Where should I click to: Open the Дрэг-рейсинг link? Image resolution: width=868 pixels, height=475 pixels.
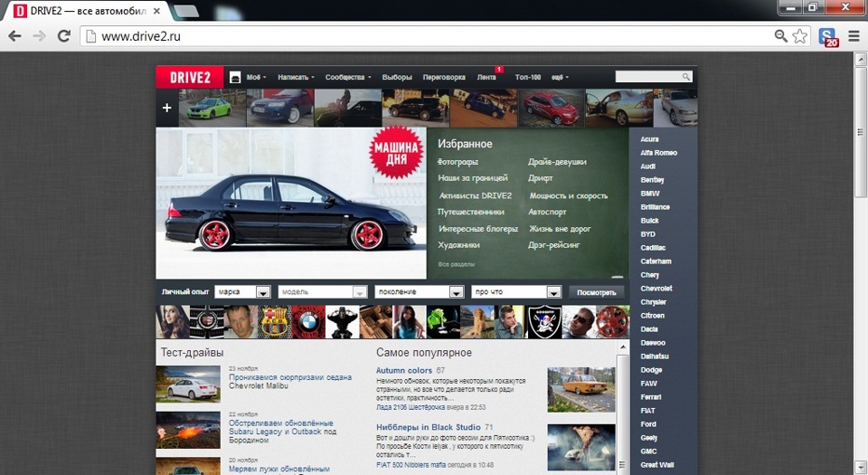[553, 245]
